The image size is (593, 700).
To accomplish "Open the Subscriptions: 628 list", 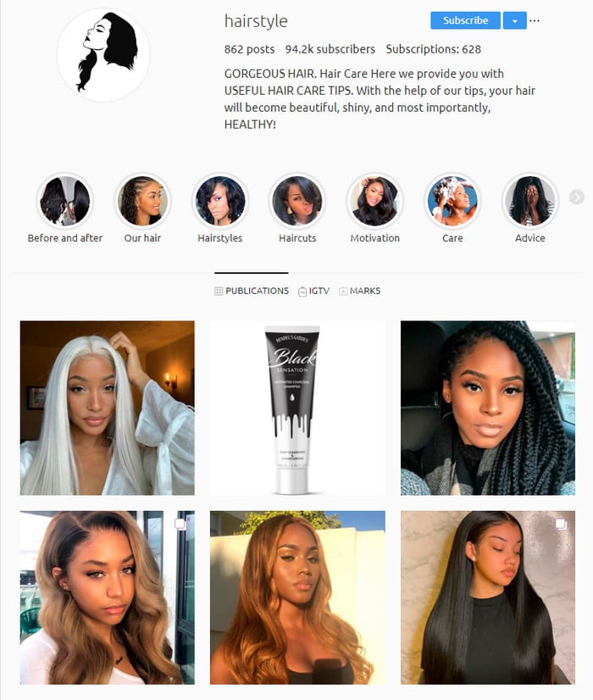I will 433,49.
